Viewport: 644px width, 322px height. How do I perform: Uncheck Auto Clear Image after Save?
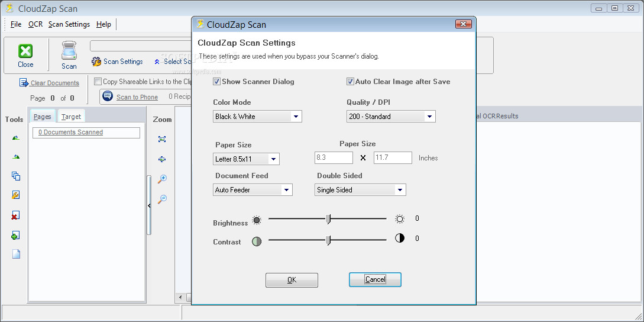coord(350,82)
